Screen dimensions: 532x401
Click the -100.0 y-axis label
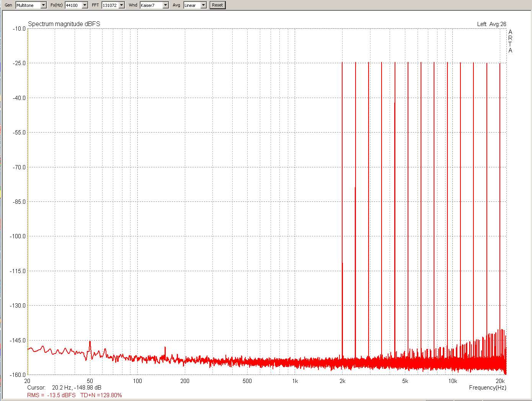click(x=18, y=236)
